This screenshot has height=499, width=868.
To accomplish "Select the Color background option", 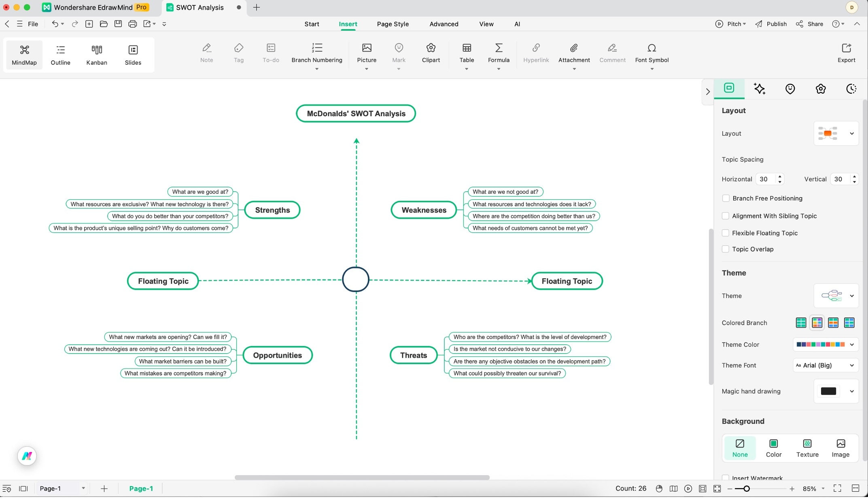I will [x=773, y=448].
